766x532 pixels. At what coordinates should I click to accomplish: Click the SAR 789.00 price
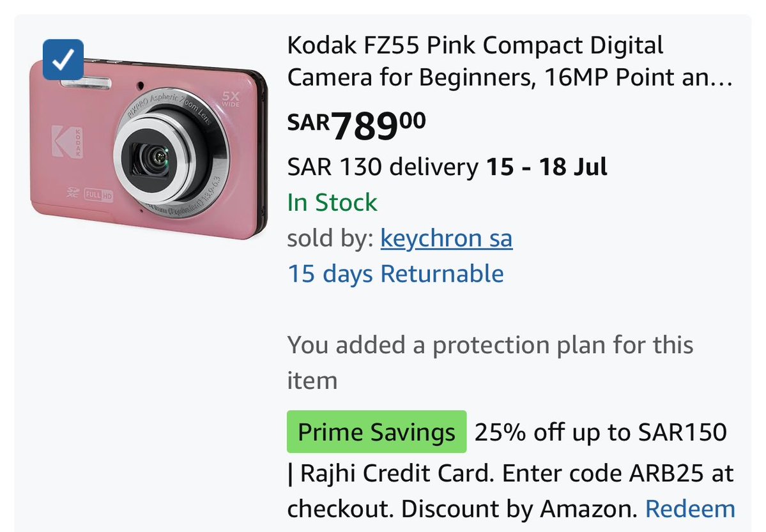pos(356,126)
